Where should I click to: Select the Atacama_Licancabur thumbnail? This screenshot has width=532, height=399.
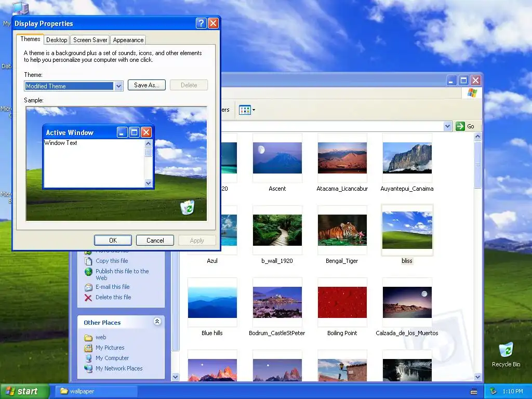coord(342,158)
